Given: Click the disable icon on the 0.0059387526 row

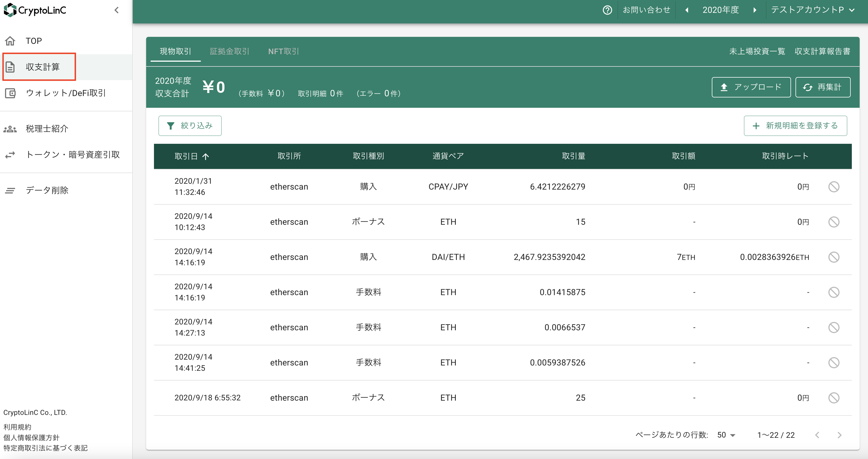Looking at the screenshot, I should tap(834, 363).
